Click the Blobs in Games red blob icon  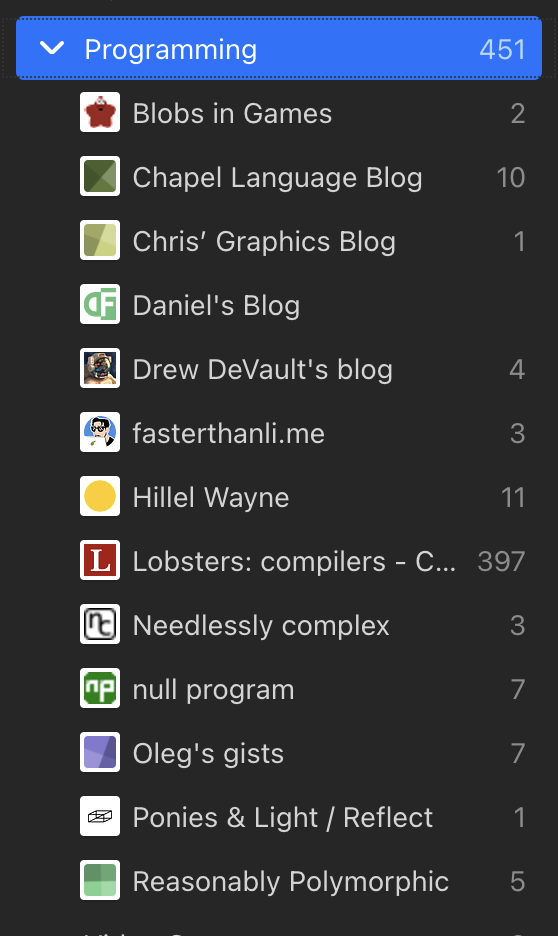[100, 112]
